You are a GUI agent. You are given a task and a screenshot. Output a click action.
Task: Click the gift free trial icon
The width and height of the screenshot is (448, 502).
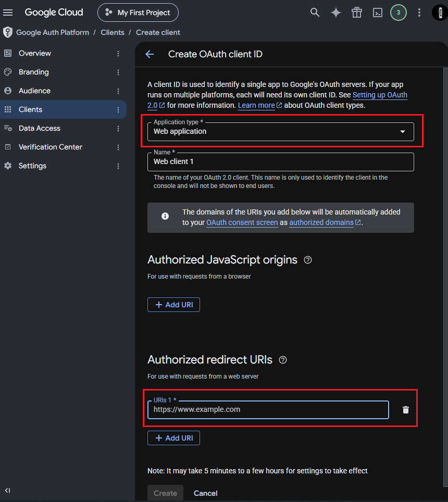[357, 12]
